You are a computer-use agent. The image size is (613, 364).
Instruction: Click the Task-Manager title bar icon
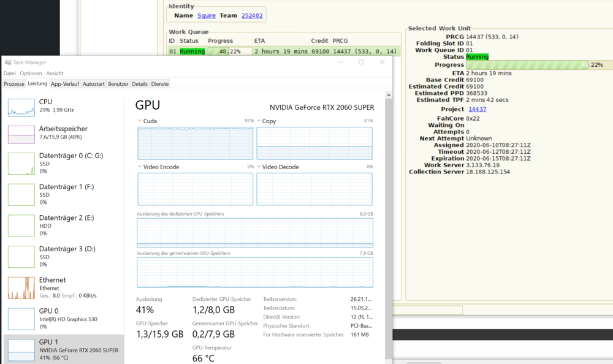[x=7, y=62]
